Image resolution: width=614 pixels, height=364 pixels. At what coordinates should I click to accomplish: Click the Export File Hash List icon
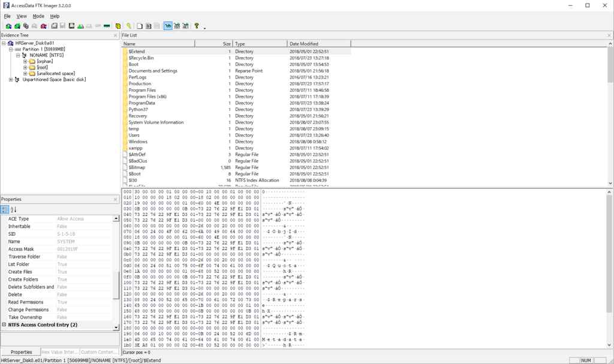pyautogui.click(x=148, y=26)
